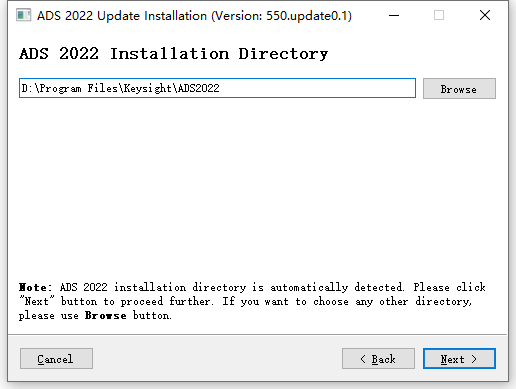The height and width of the screenshot is (389, 516).
Task: Click the ADS 2022 Installation Directory heading
Action: click(174, 54)
